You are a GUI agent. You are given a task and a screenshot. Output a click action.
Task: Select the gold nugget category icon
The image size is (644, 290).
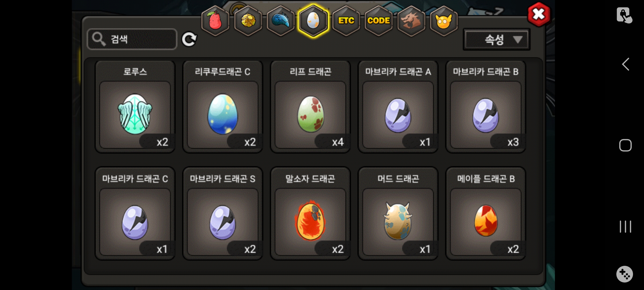point(248,21)
